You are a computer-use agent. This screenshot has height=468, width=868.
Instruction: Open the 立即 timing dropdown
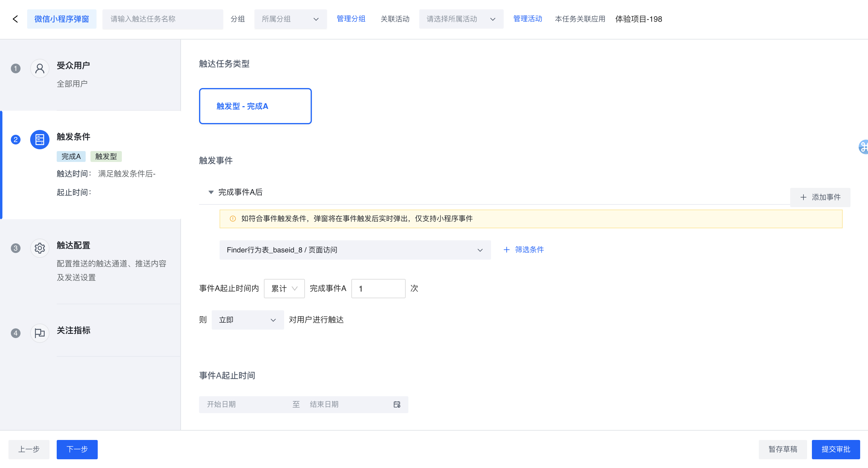coord(247,320)
